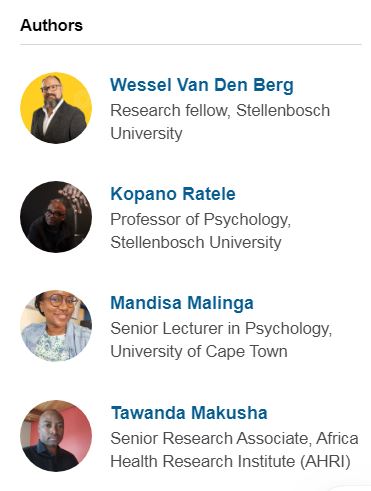Click Kopano Ratele's dark avatar image
Screen dimensions: 371x491
coord(56,217)
